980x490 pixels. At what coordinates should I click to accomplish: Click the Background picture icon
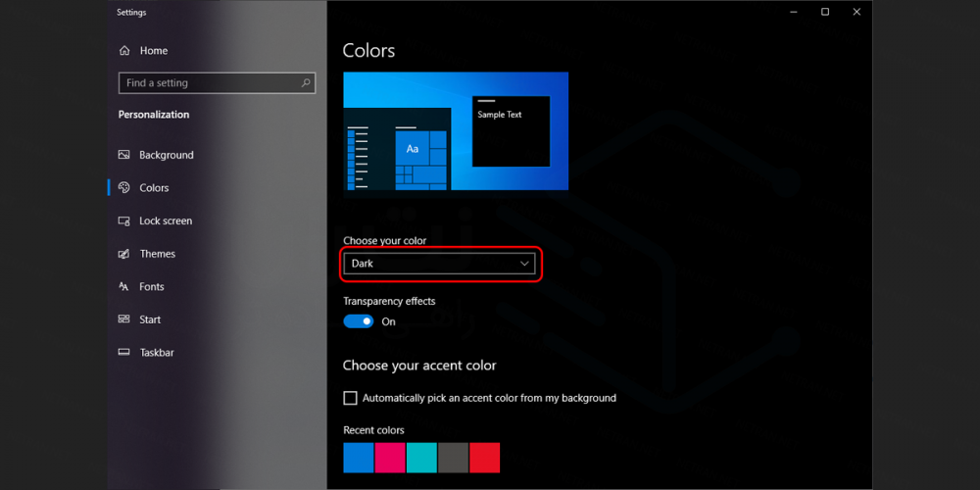click(x=124, y=155)
